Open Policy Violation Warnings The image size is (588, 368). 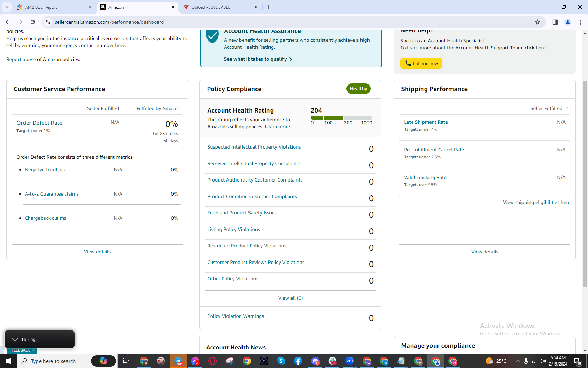click(x=236, y=316)
